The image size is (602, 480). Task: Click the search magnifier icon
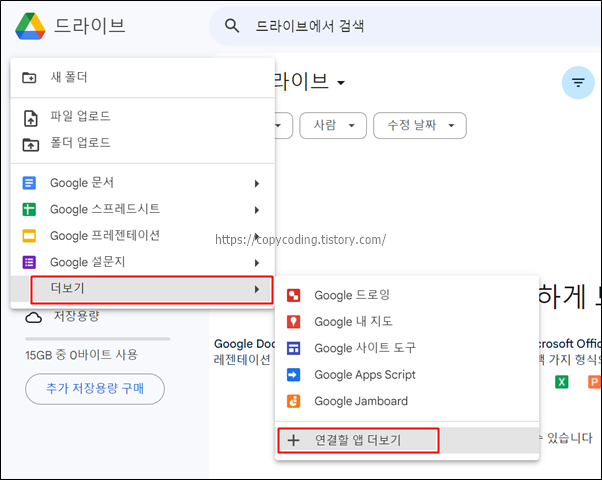pyautogui.click(x=232, y=26)
